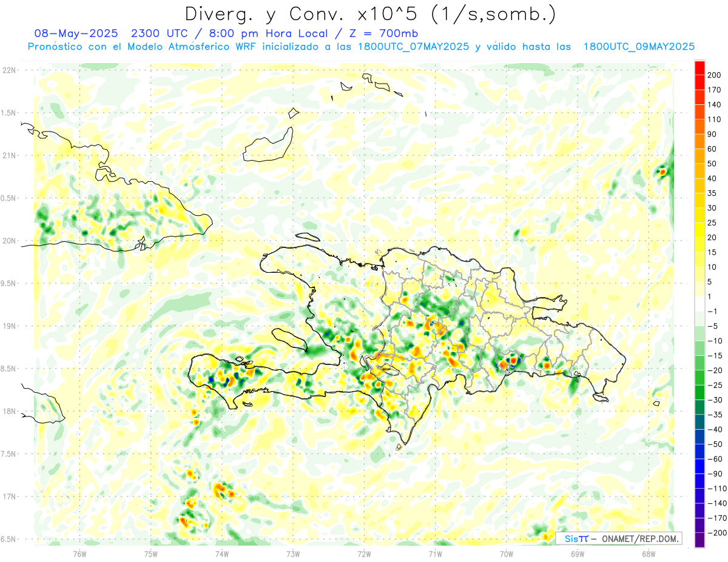Click the 18N latitude axis label
This screenshot has height=562, width=728.
[8, 411]
